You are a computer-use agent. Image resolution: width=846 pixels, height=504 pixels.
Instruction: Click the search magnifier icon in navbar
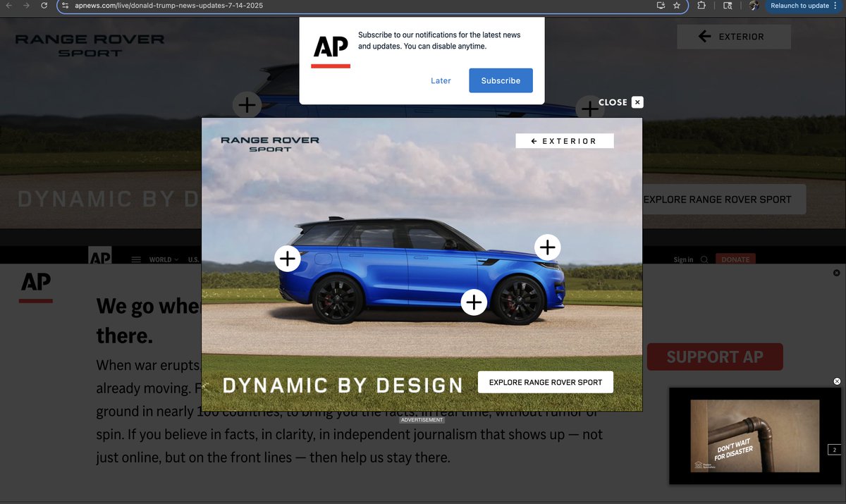[704, 259]
